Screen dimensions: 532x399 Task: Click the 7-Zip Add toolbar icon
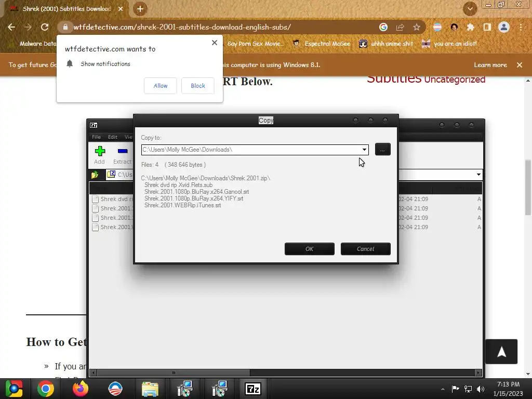[99, 155]
